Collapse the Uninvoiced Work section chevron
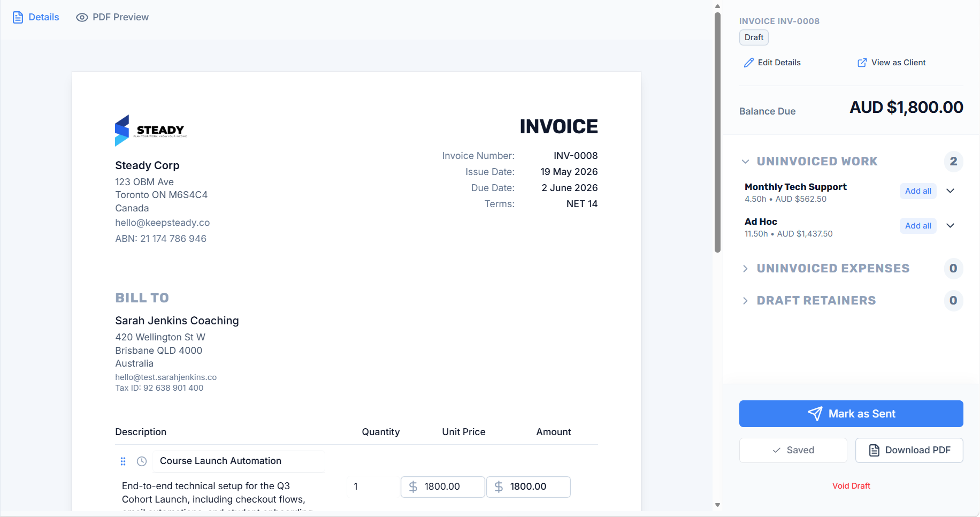The image size is (980, 517). (x=745, y=161)
